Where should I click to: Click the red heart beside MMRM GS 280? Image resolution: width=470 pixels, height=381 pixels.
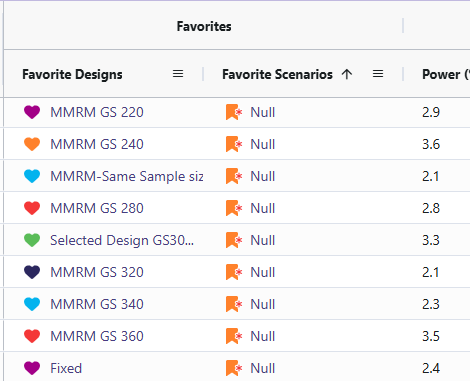pos(32,208)
